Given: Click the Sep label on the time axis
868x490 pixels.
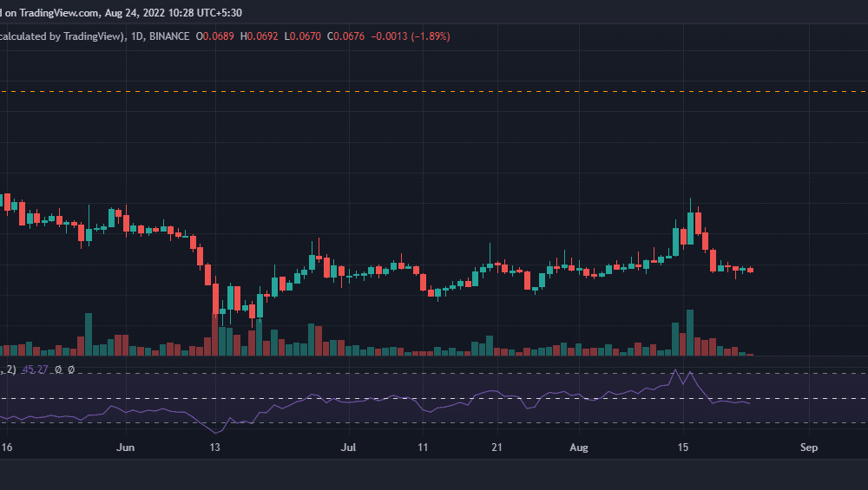Looking at the screenshot, I should (x=809, y=448).
